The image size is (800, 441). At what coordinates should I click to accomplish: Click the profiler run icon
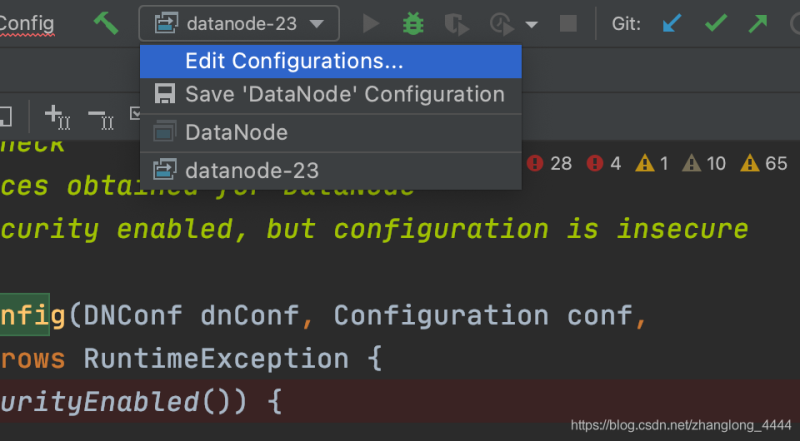(x=500, y=23)
